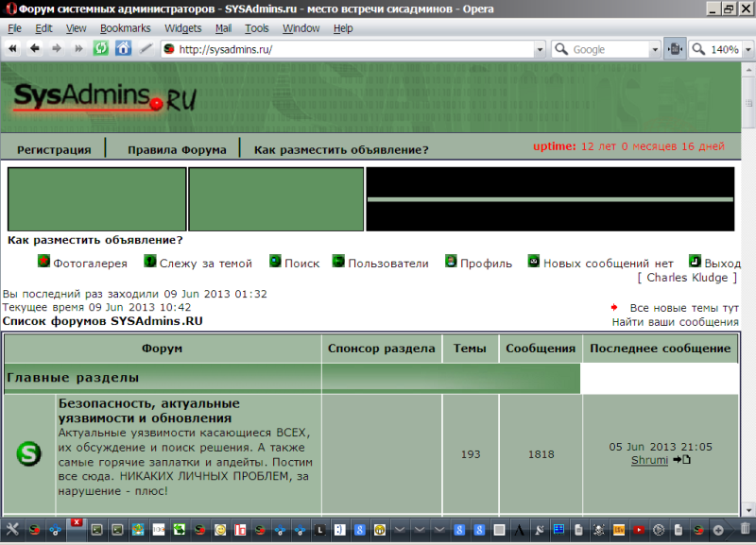Go to the home page icon
Image resolution: width=756 pixels, height=545 pixels.
click(123, 49)
